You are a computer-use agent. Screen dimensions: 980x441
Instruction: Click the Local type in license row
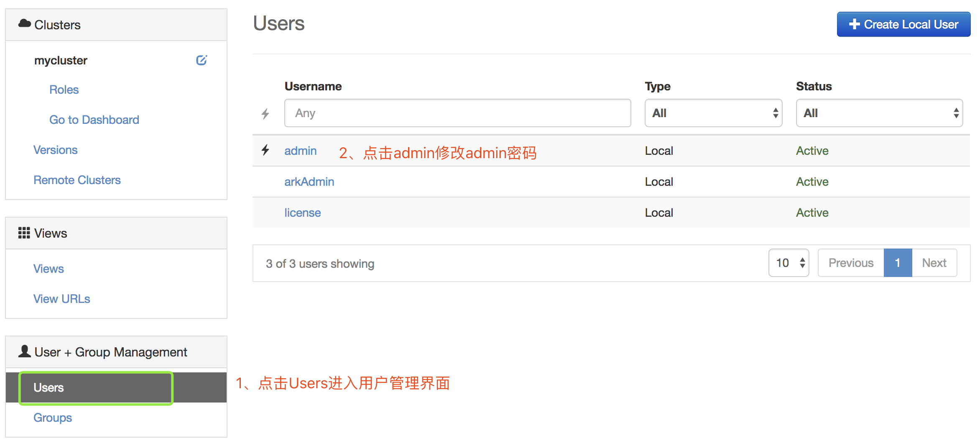click(x=659, y=213)
